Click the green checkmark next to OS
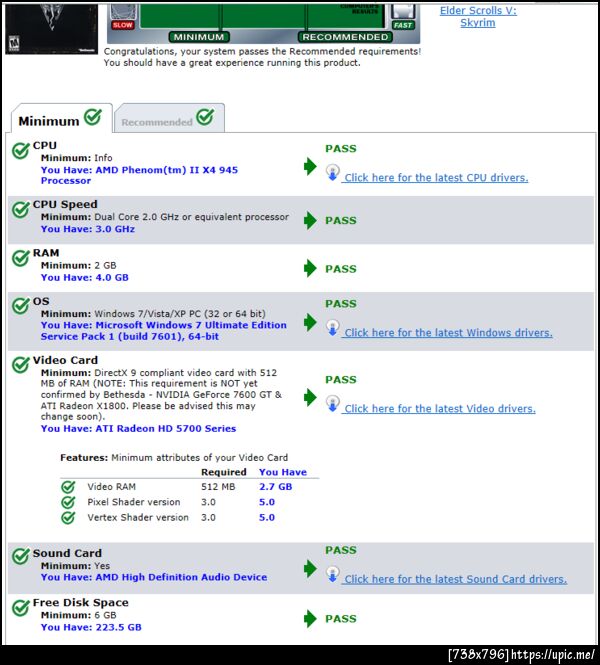This screenshot has width=600, height=665. pos(21,305)
